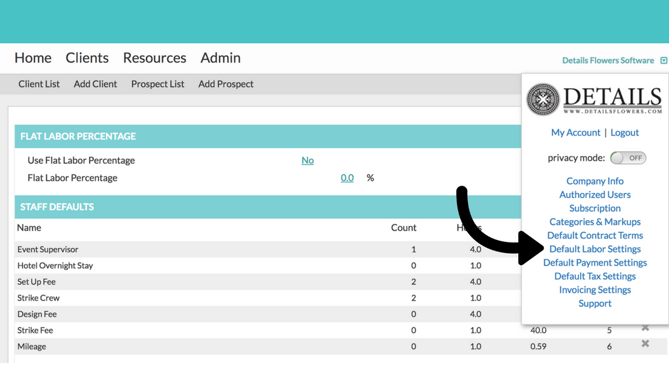Open Invoicing Settings
The image size is (669, 375).
(595, 290)
